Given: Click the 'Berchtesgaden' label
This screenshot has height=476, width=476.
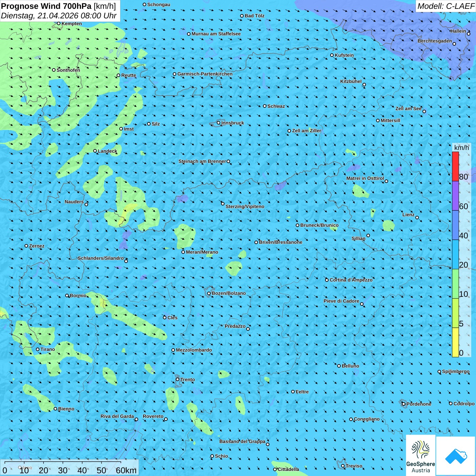Looking at the screenshot, I should tap(435, 41).
